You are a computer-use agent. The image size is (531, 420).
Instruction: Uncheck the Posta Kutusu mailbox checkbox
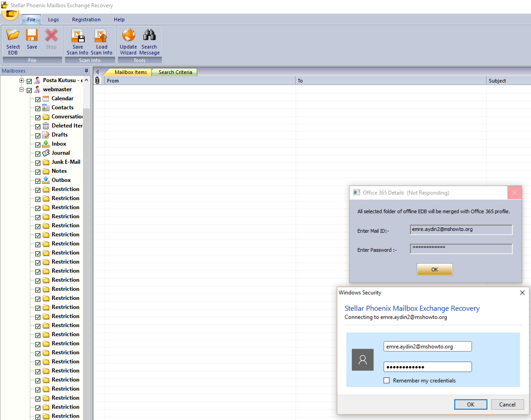point(29,81)
